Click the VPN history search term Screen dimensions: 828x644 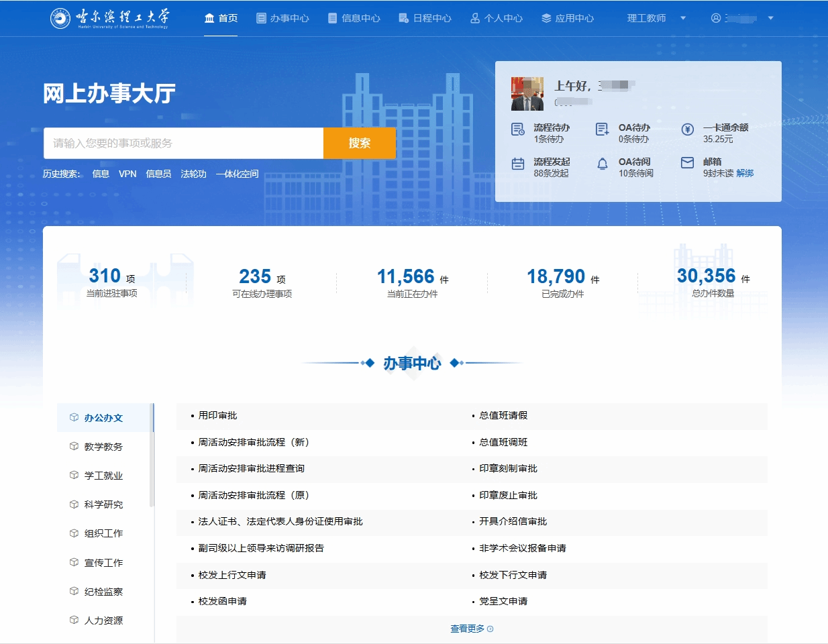tap(127, 174)
